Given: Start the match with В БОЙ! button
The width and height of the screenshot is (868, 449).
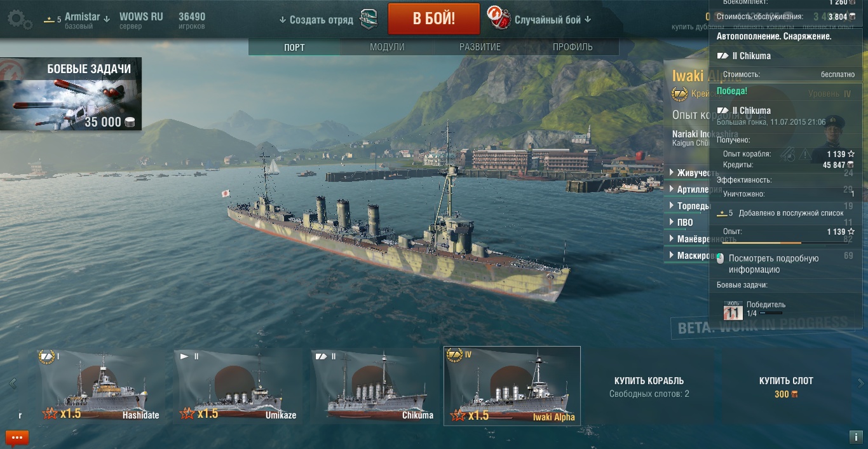Looking at the screenshot, I should pyautogui.click(x=434, y=18).
